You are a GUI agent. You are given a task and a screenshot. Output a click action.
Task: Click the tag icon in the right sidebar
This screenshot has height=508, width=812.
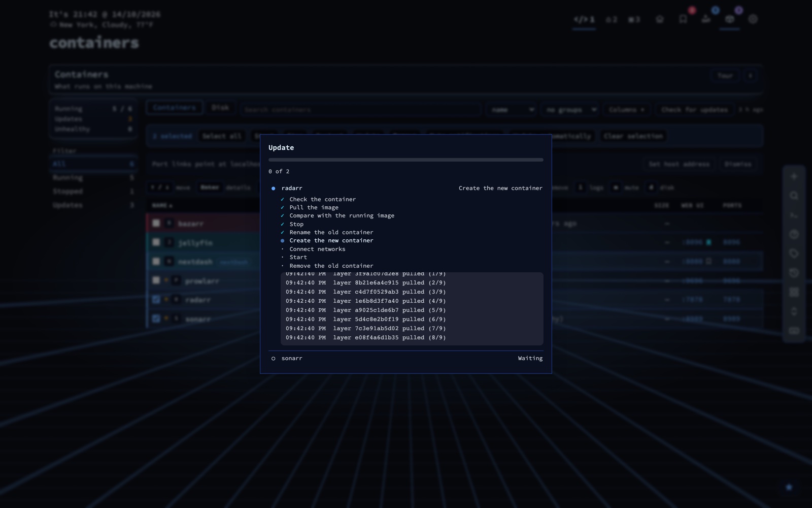point(794,253)
